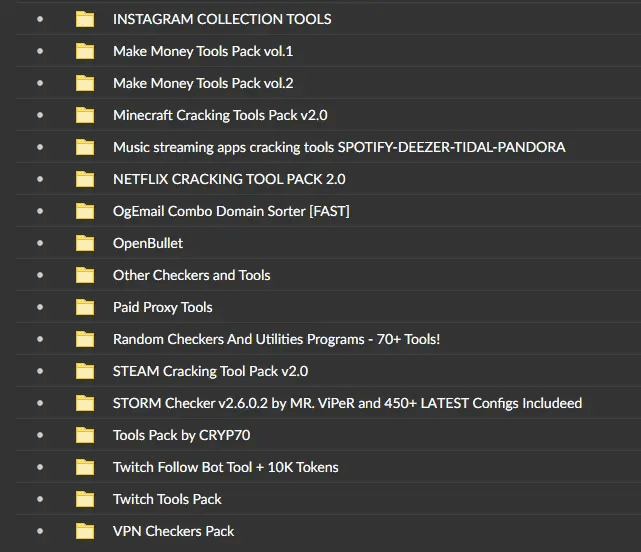Open Paid Proxy Tools folder name
This screenshot has height=552, width=641.
point(162,307)
